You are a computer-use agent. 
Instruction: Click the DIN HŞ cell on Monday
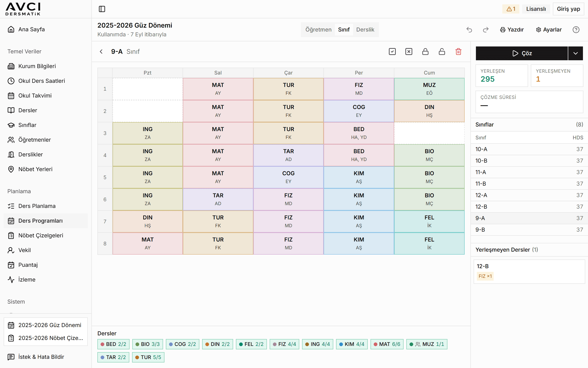147,221
